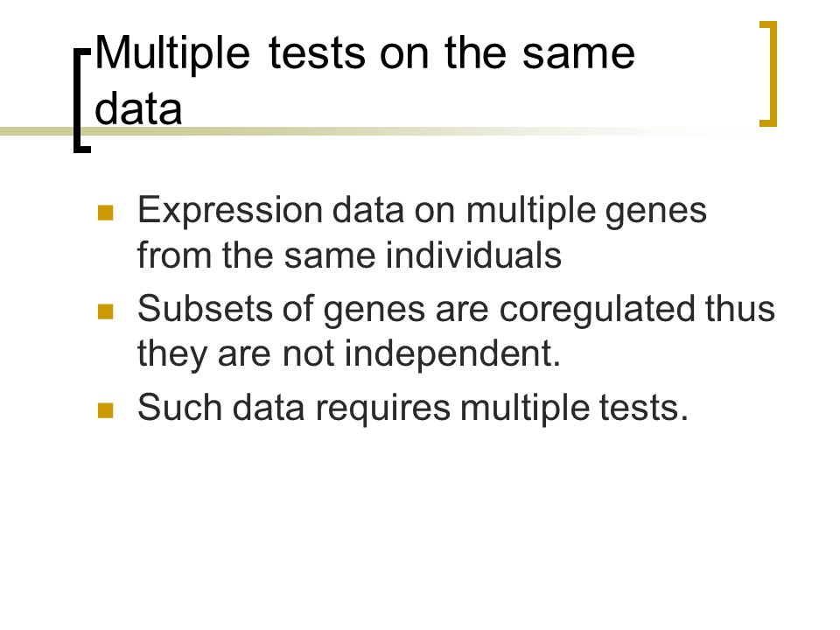Click the line 'they are not independent.'
This screenshot has height=630, width=840.
click(349, 354)
